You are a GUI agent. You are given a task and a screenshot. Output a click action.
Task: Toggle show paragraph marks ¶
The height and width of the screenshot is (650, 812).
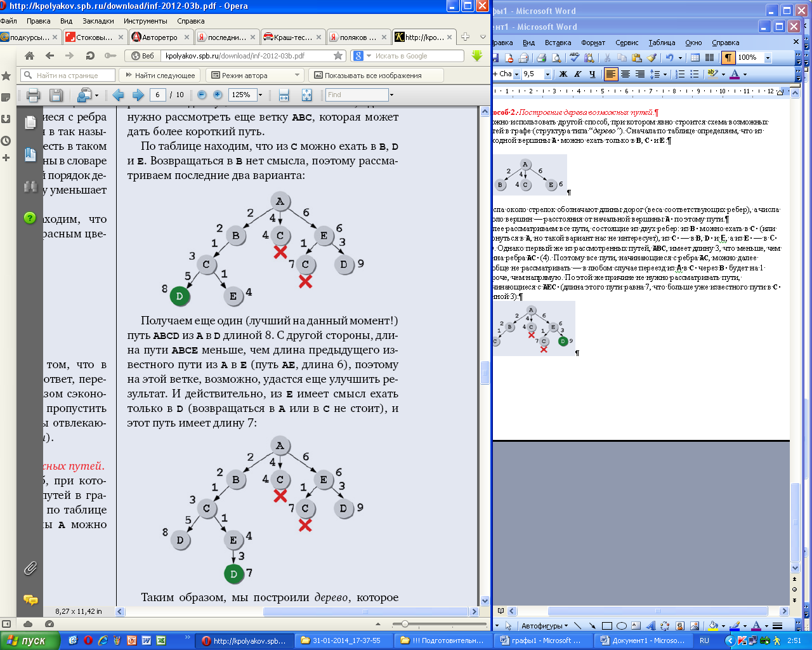728,57
